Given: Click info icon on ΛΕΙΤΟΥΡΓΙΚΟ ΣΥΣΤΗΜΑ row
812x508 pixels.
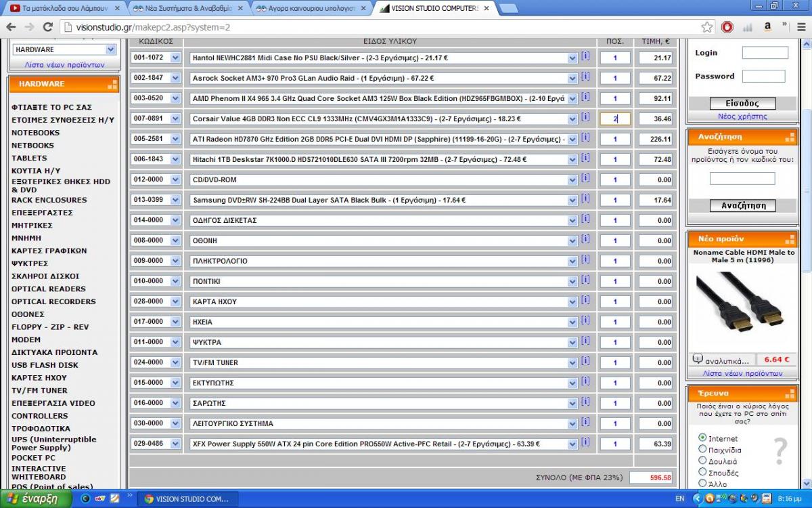Looking at the screenshot, I should 585,422.
